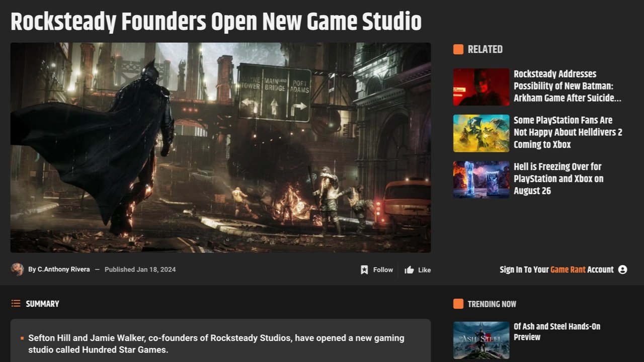Open Of Ash and Steel Hands-On Preview
This screenshot has height=362, width=644.
557,332
